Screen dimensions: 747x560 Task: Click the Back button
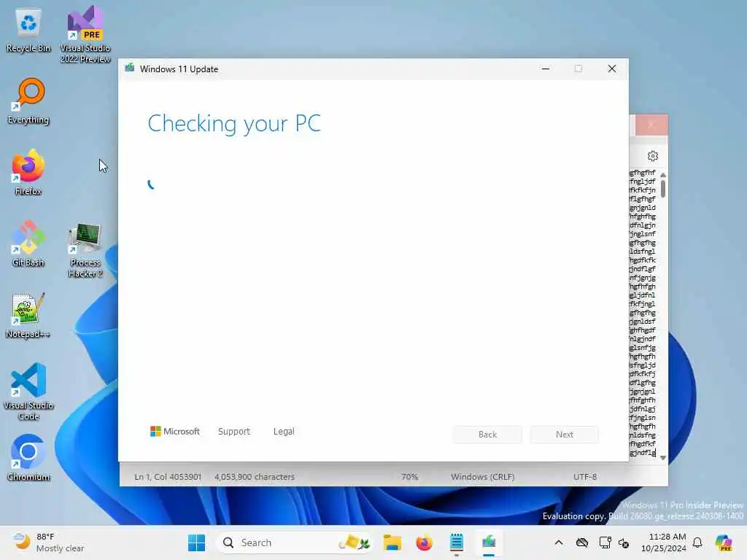(487, 435)
